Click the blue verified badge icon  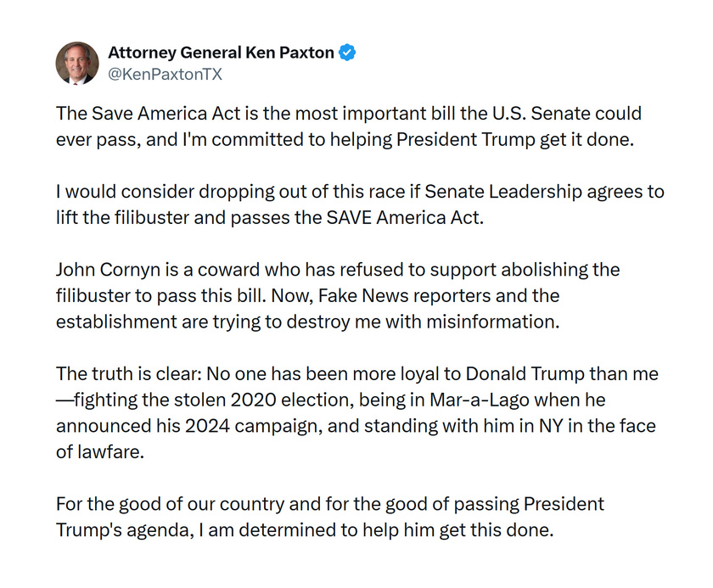(347, 53)
